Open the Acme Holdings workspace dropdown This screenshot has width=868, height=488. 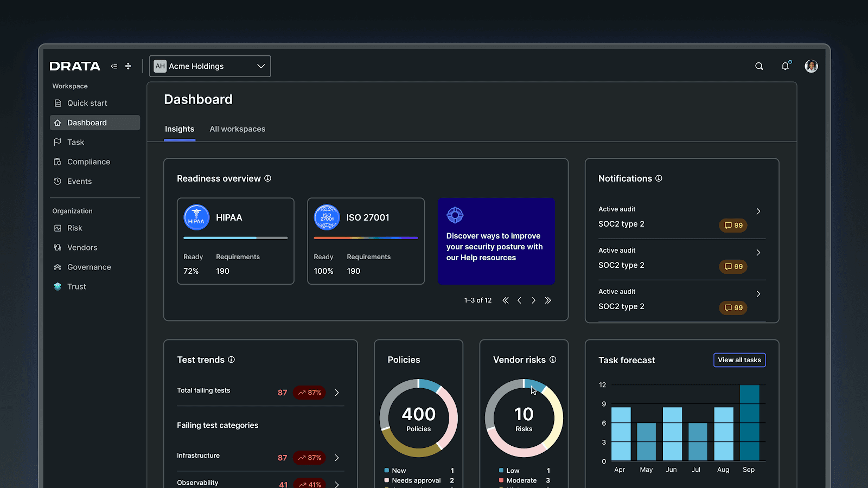(x=210, y=66)
